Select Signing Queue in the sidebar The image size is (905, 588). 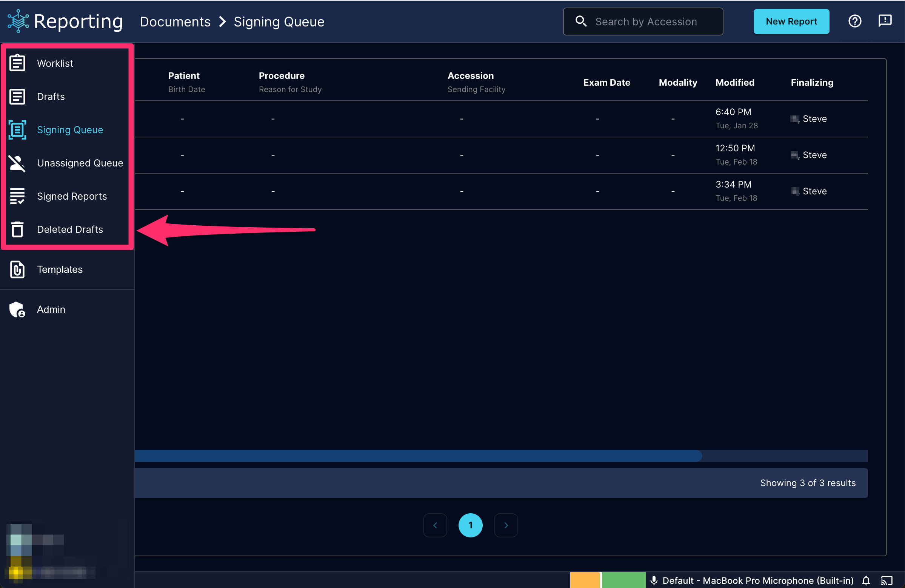(70, 130)
